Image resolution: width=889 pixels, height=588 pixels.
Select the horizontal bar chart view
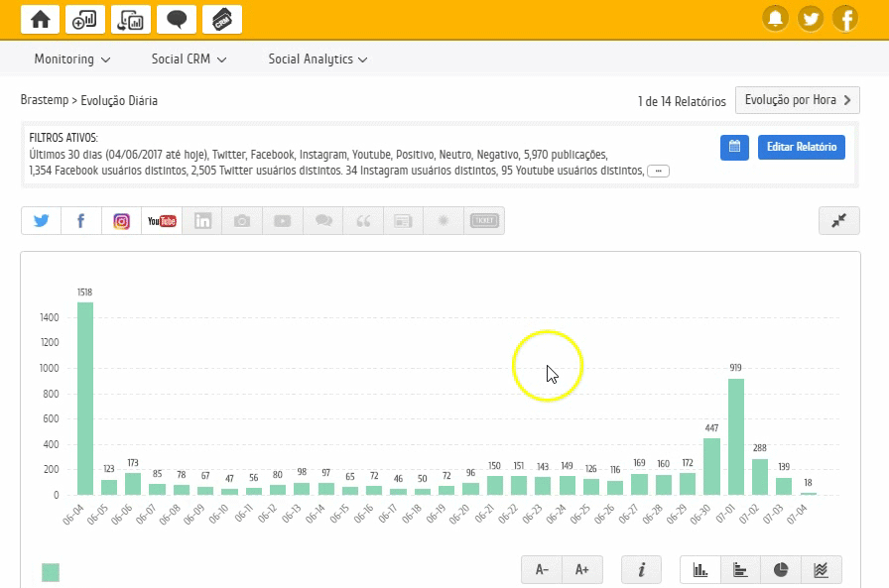pyautogui.click(x=740, y=569)
